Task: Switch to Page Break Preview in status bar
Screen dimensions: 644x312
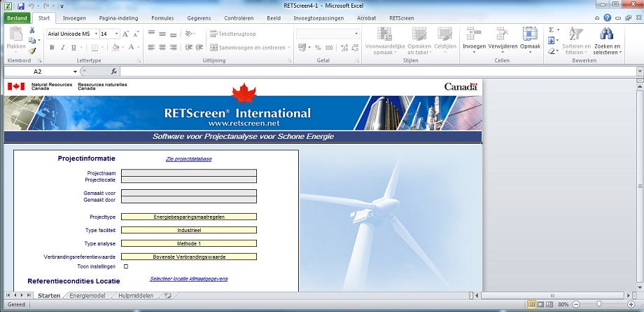Action: click(x=549, y=304)
